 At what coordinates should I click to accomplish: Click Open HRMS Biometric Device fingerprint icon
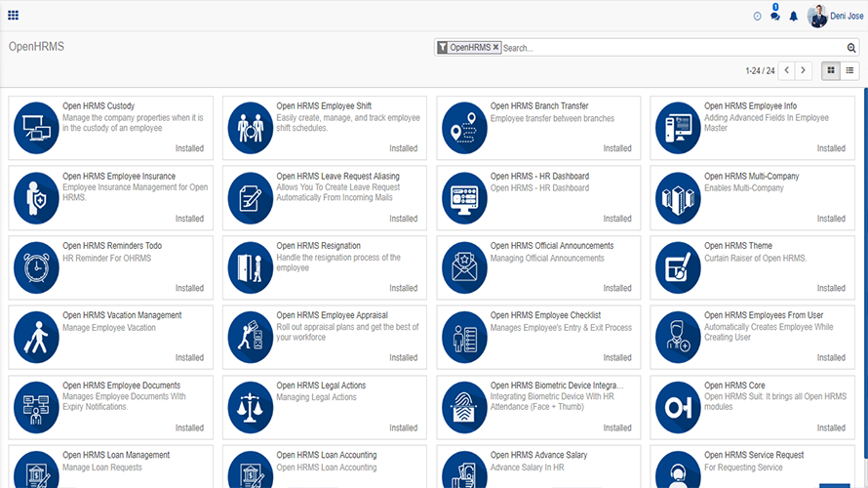pyautogui.click(x=463, y=407)
